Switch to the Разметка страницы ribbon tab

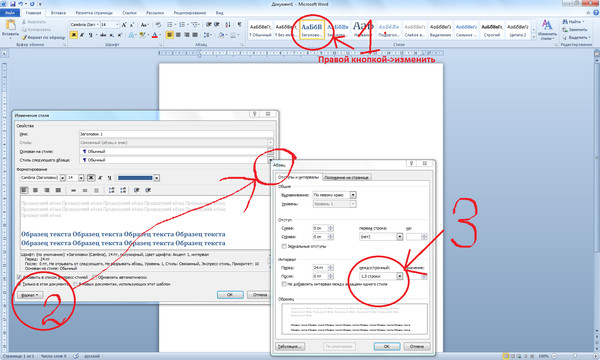94,13
